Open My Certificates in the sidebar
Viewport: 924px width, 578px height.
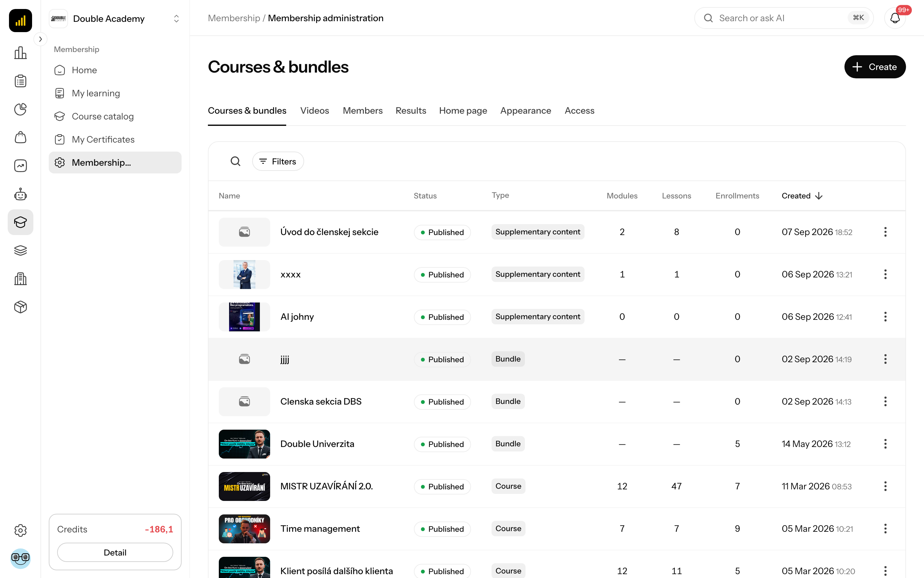click(x=115, y=140)
